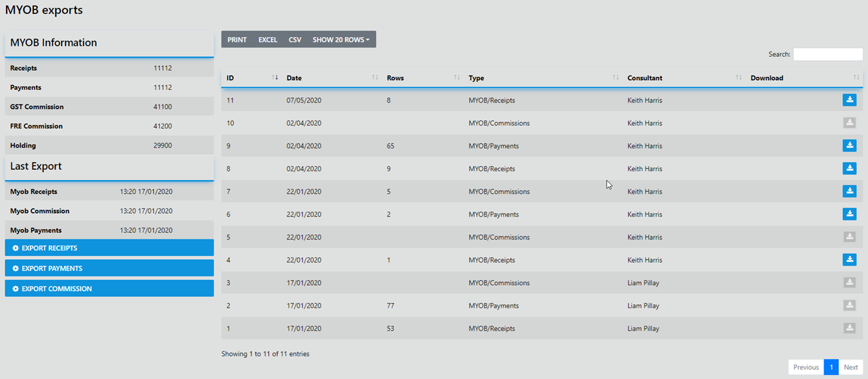Click the Export Payments button
Image resolution: width=868 pixels, height=379 pixels.
(x=109, y=269)
